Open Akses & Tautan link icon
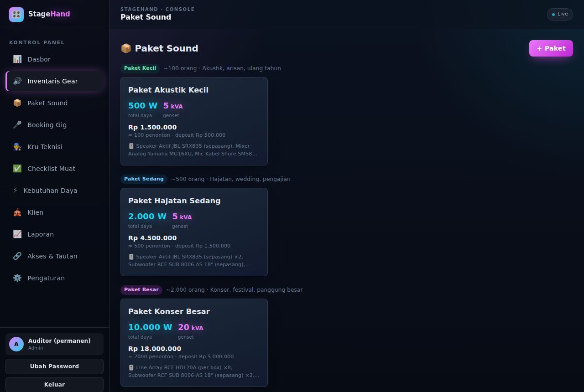Image resolution: width=584 pixels, height=392 pixels. (17, 256)
